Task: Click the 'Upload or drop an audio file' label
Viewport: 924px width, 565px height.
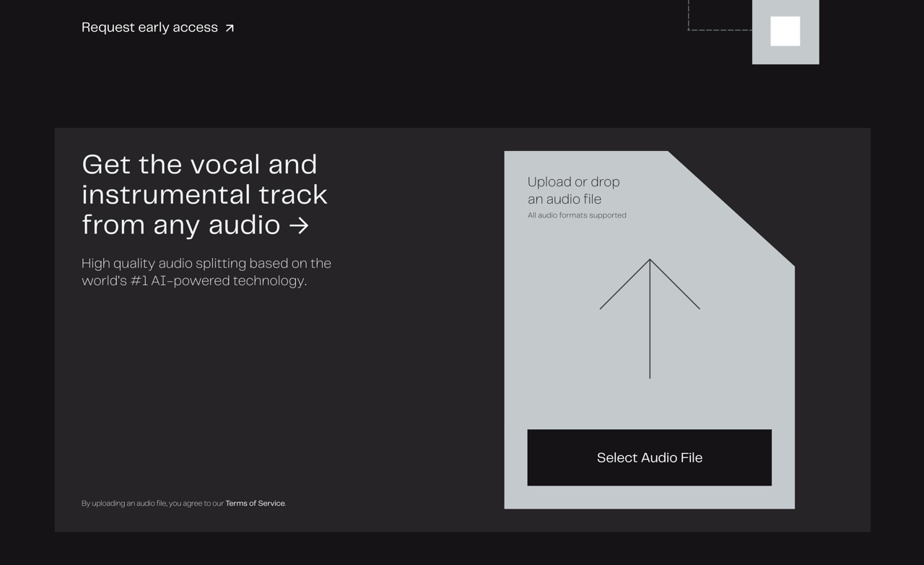Action: click(573, 190)
